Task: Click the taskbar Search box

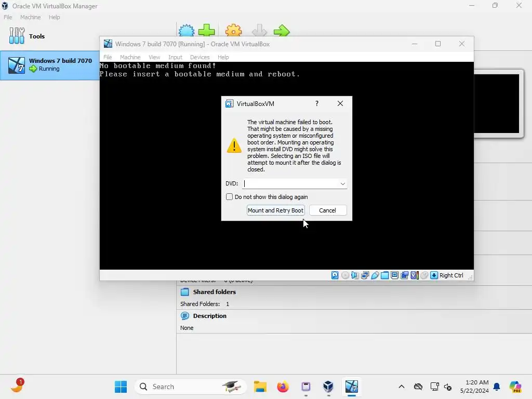Action: (191, 387)
